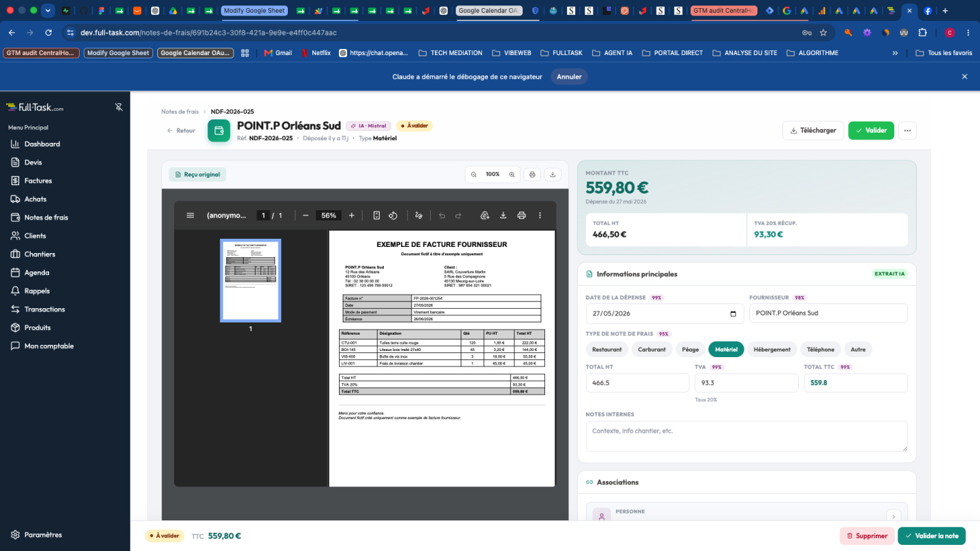980x551 pixels.
Task: Click zoom-in magnifier beside 100%
Action: click(x=512, y=174)
